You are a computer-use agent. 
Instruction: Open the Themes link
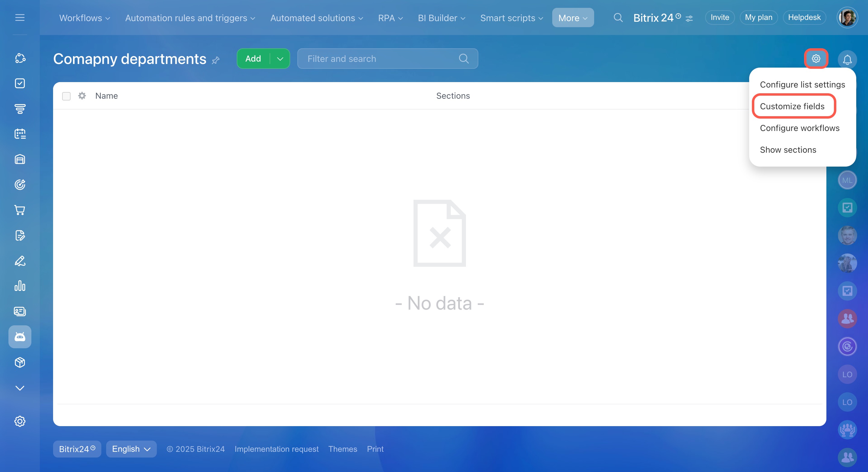(x=343, y=449)
